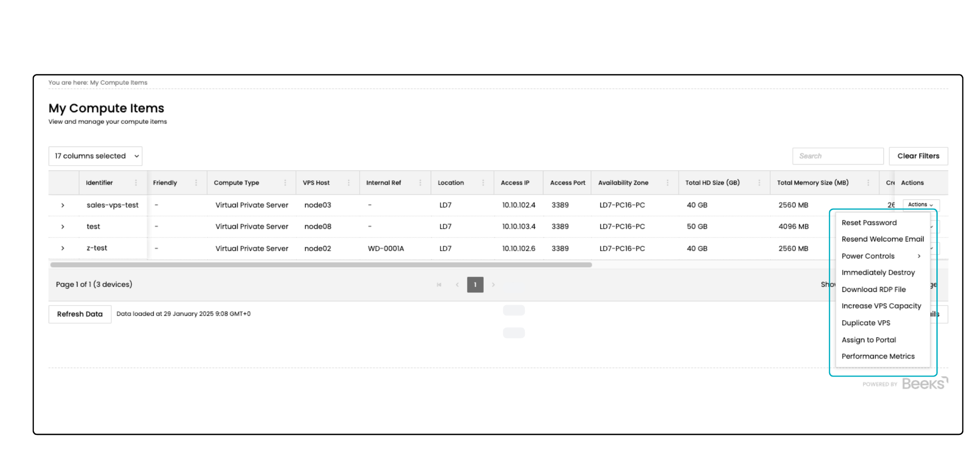This screenshot has height=454, width=980.
Task: Open the 17 columns selected dropdown
Action: coord(96,156)
